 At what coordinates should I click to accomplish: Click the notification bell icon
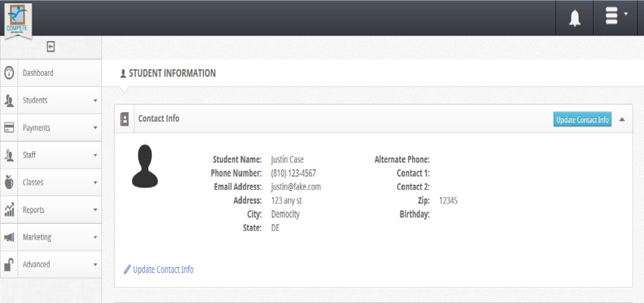pyautogui.click(x=575, y=18)
